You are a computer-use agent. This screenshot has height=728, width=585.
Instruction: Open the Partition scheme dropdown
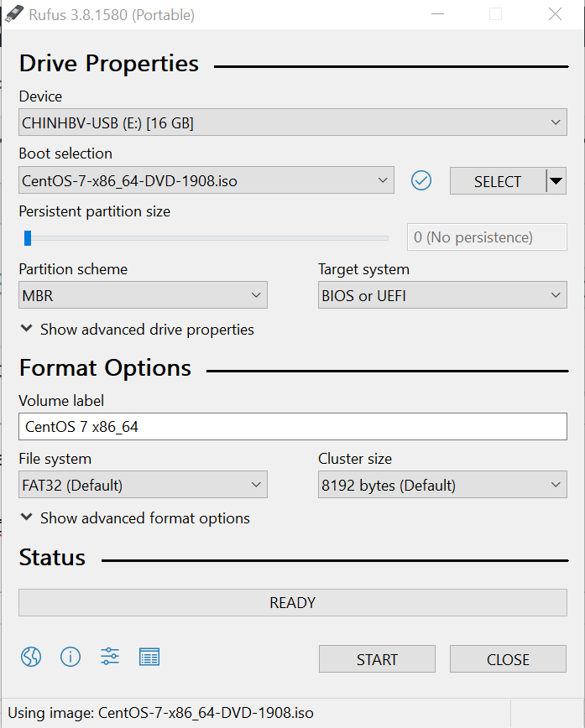143,296
